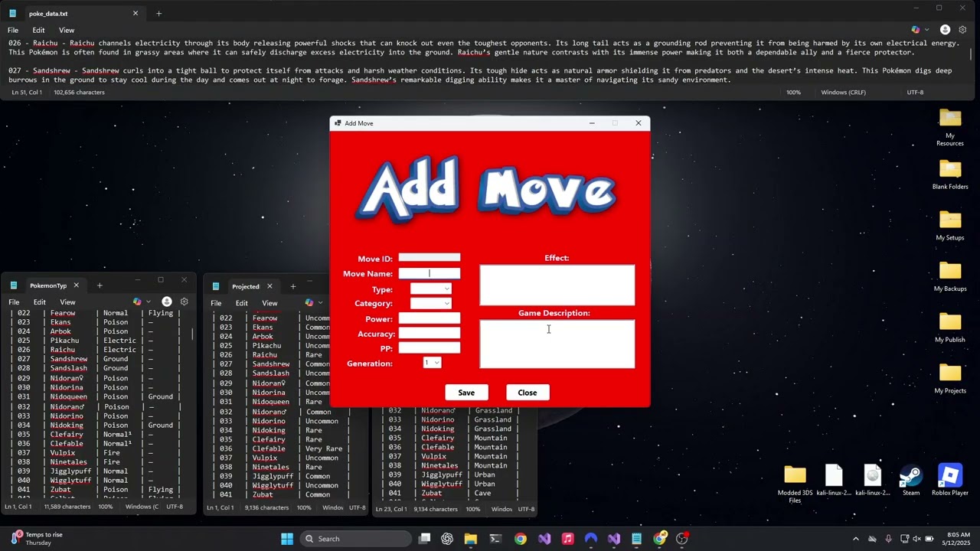980x551 pixels.
Task: Open My Backups desktop folder
Action: 950,276
